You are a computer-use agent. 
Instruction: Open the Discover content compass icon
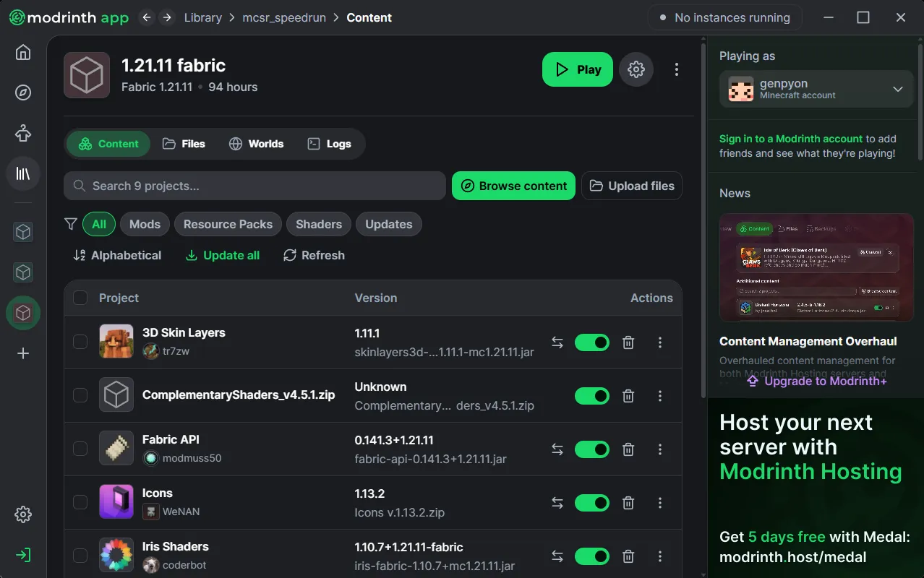(x=23, y=92)
